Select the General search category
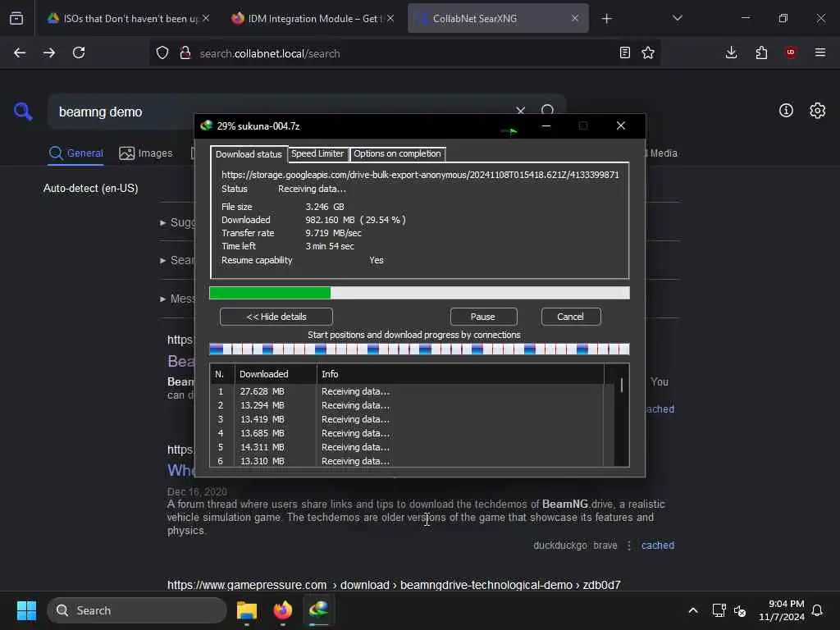Viewport: 840px width, 630px height. coord(75,153)
